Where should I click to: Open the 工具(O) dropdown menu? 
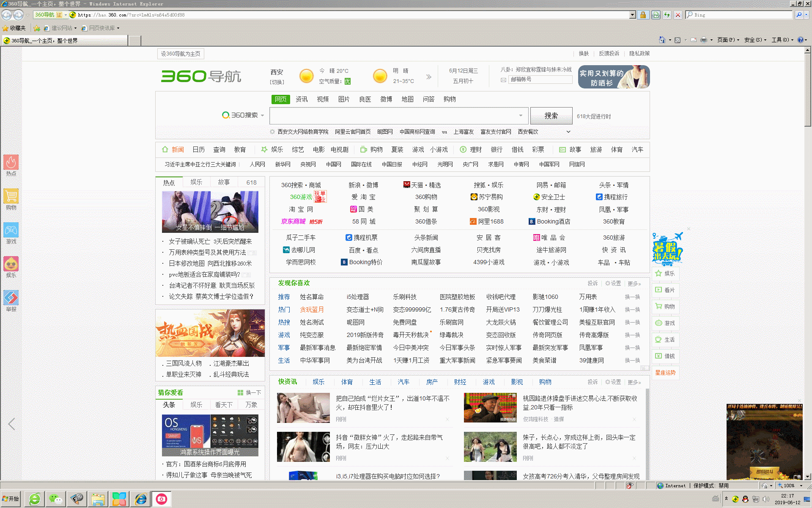click(782, 40)
